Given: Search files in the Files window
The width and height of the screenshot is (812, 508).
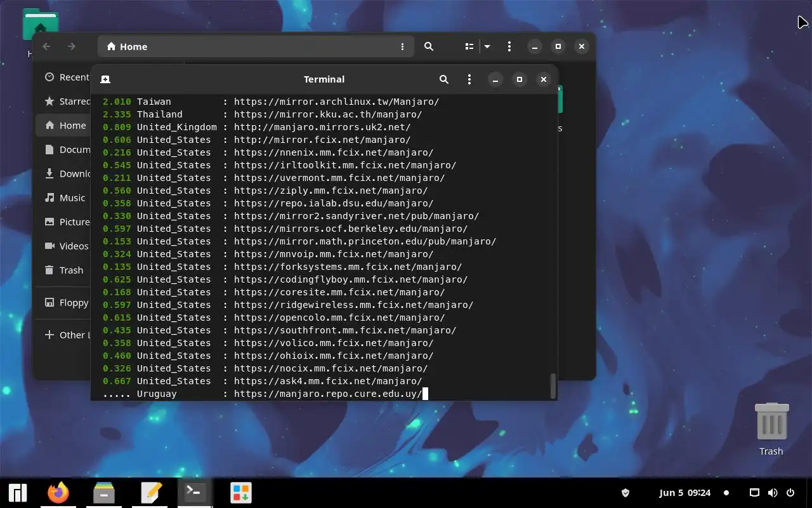Looking at the screenshot, I should coord(429,46).
